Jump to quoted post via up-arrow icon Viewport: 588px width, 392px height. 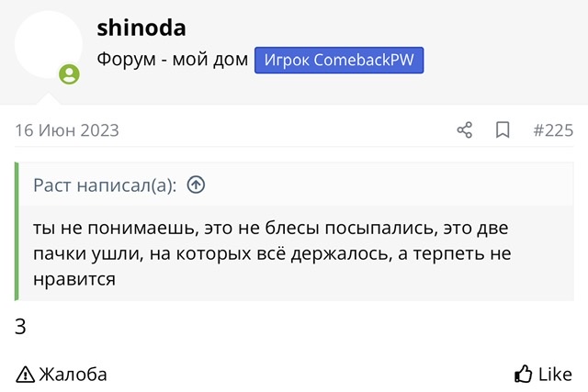pyautogui.click(x=196, y=185)
